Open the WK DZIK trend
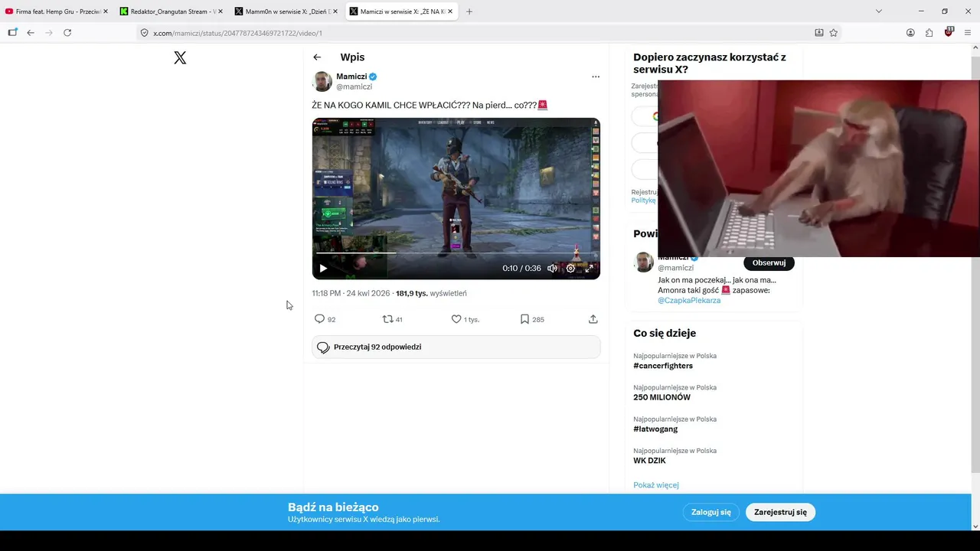 [649, 461]
